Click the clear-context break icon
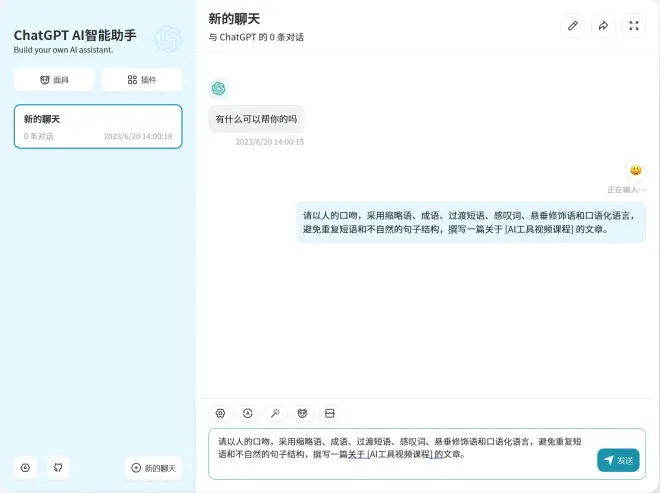660x493 pixels. click(x=330, y=413)
